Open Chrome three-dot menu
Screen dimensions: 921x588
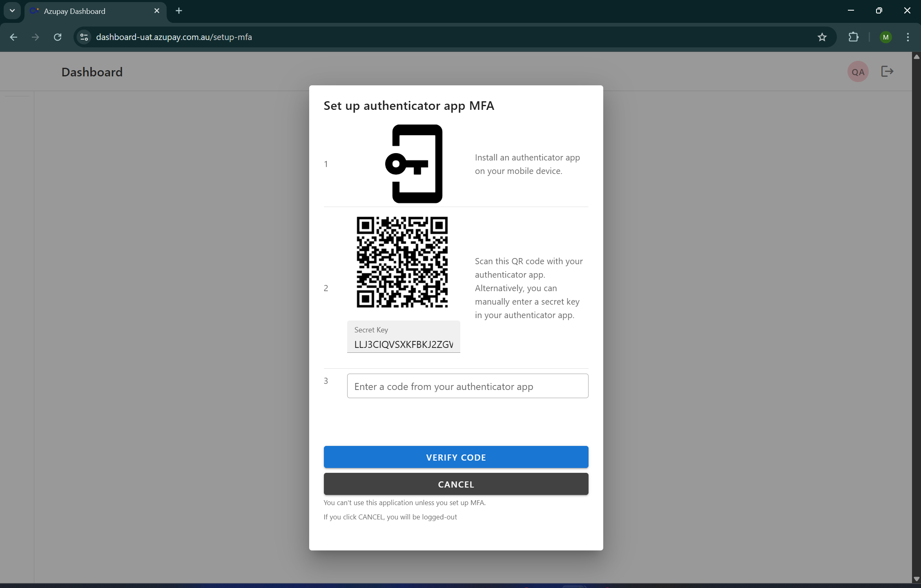point(908,37)
